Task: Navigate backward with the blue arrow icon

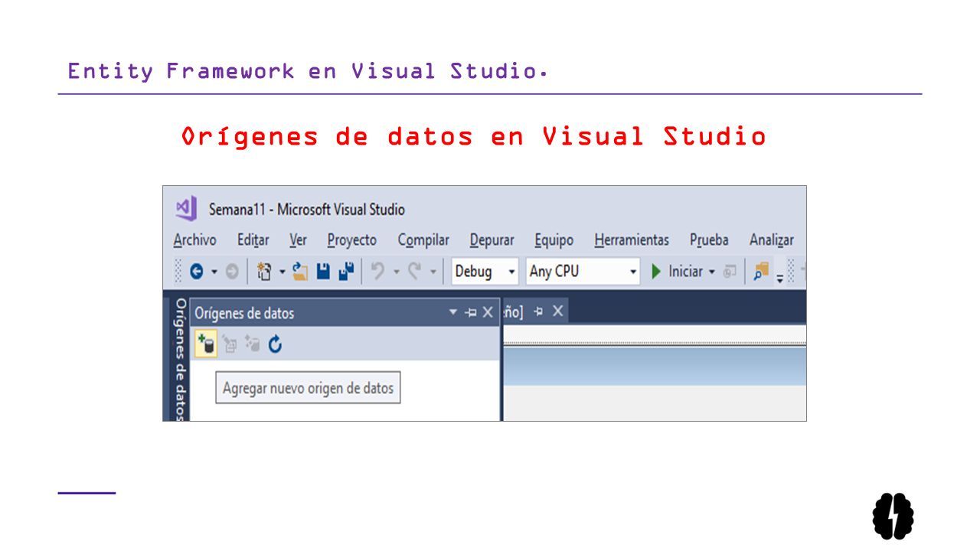Action: point(197,271)
